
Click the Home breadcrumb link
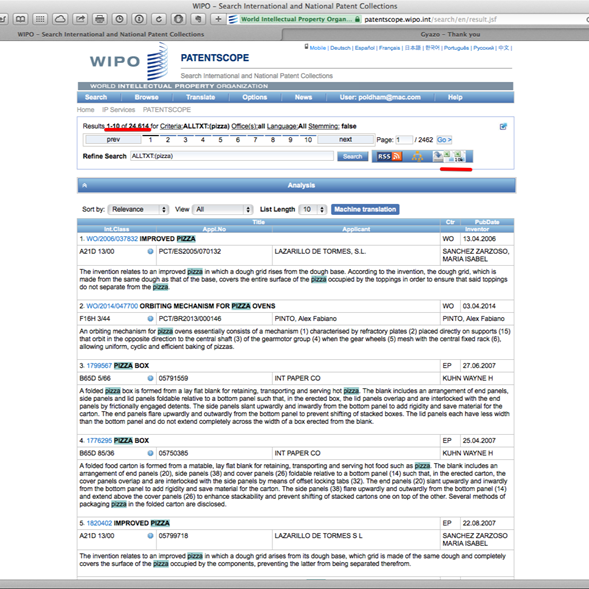[x=85, y=110]
